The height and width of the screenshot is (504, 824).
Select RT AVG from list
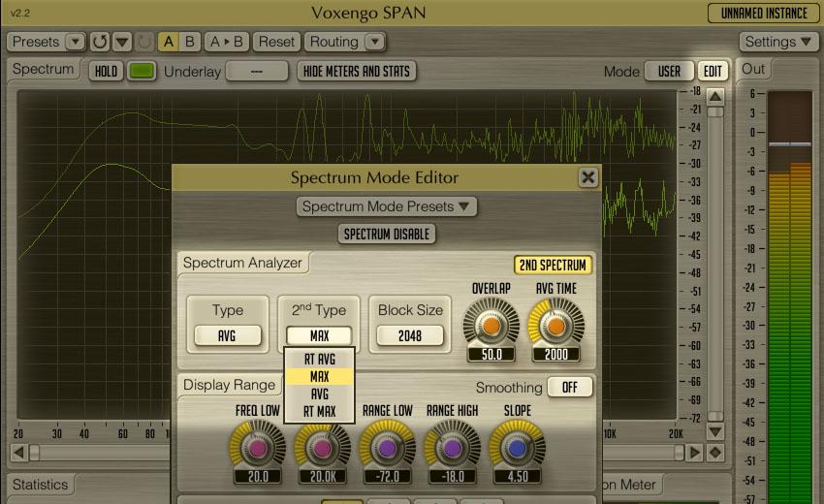coord(319,360)
